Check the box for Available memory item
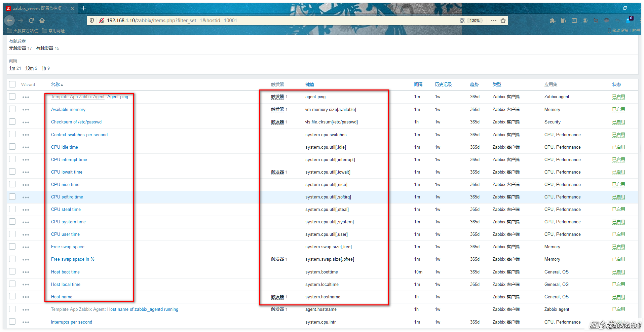Screen dimensions: 644x332 [x=12, y=109]
